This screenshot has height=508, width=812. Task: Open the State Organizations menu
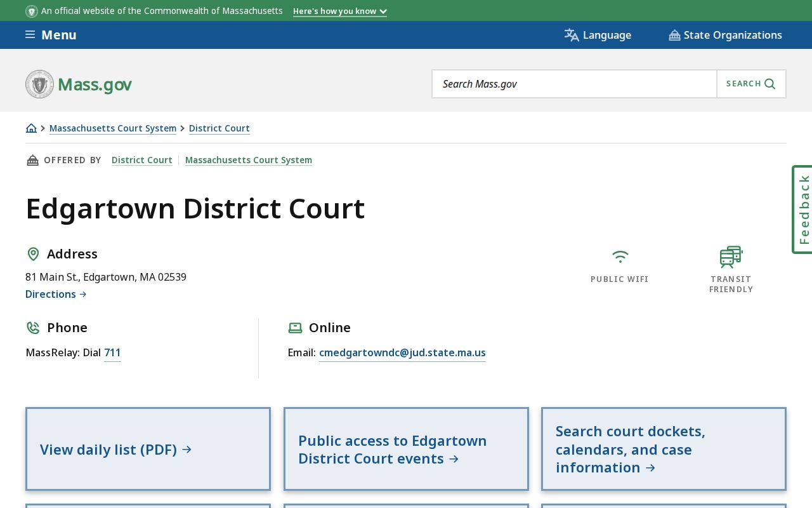pyautogui.click(x=725, y=35)
